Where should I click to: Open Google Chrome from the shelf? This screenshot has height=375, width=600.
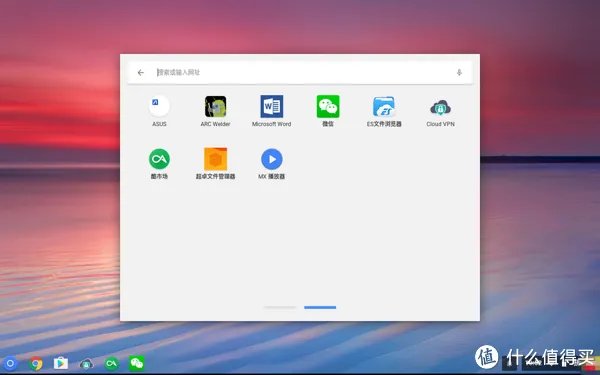36,363
